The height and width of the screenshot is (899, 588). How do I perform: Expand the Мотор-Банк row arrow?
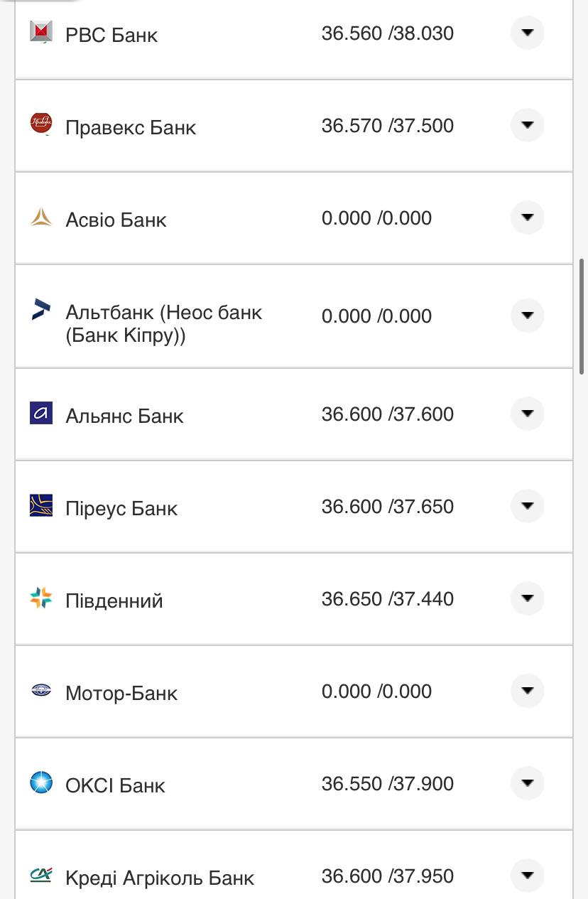[527, 691]
